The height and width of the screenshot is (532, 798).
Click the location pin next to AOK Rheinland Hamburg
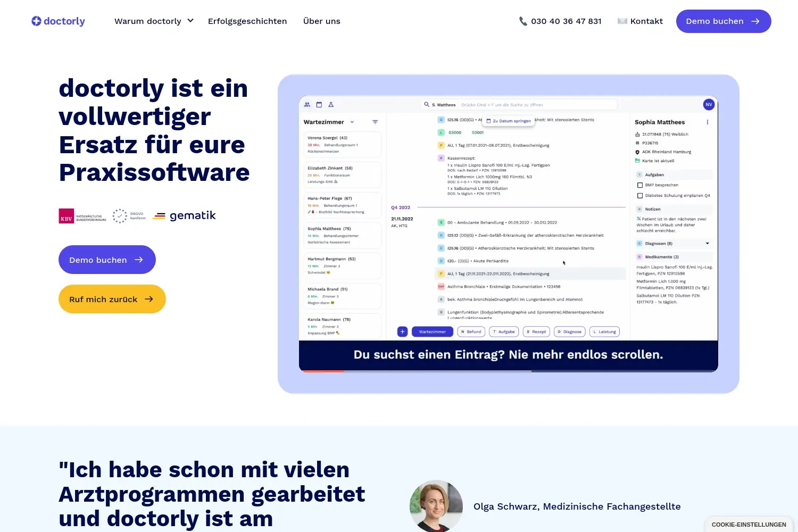point(637,152)
